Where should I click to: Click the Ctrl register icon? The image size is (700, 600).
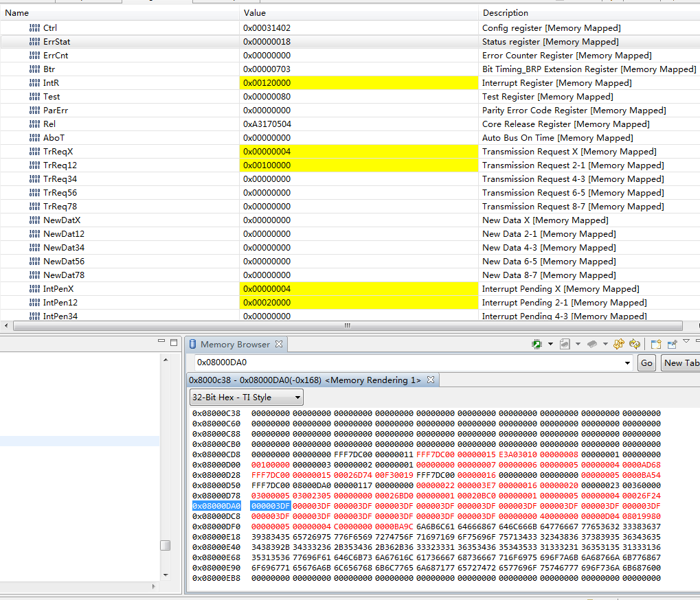[35, 28]
